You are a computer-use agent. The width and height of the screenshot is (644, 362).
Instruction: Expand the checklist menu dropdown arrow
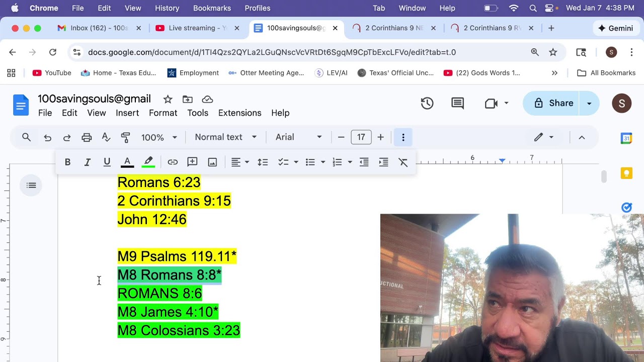click(x=296, y=162)
